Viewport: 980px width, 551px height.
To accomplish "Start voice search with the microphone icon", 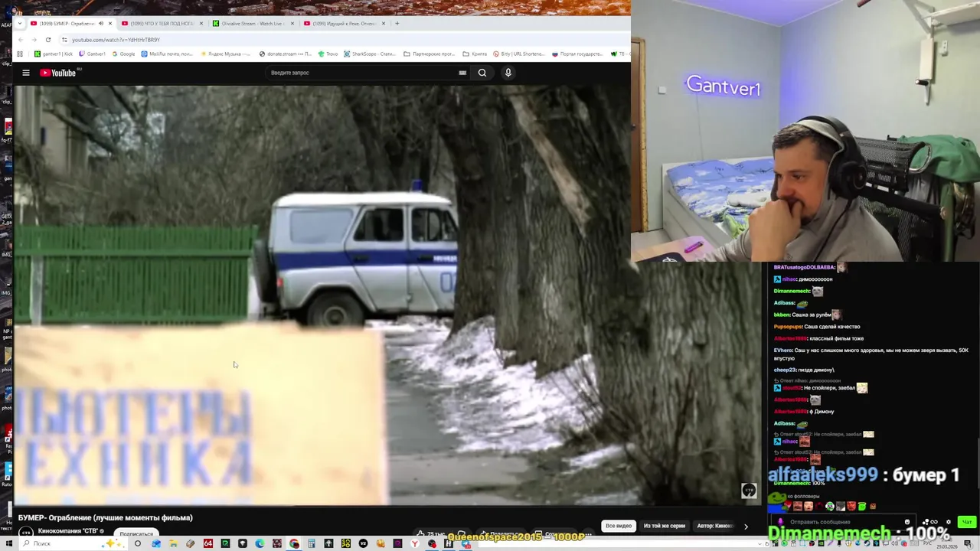I will click(508, 73).
